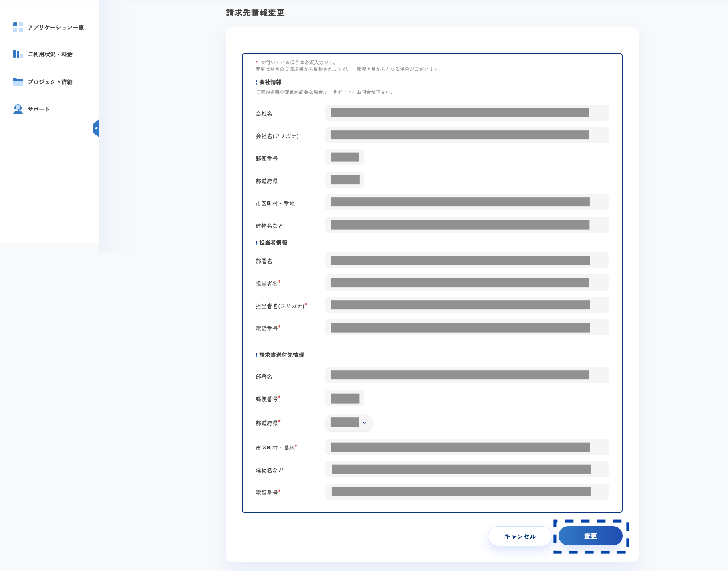728x571 pixels.
Task: Click the 都道府県 field in 会社情報
Action: [345, 180]
